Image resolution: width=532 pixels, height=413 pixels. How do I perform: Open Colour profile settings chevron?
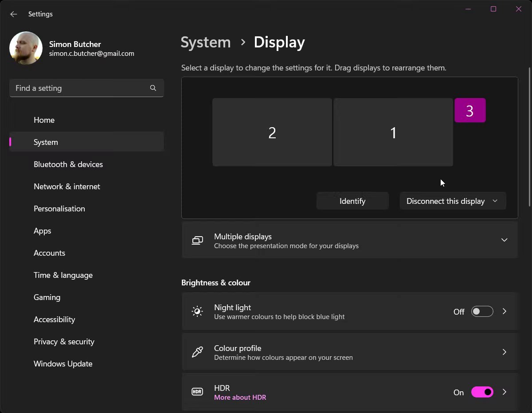[504, 352]
